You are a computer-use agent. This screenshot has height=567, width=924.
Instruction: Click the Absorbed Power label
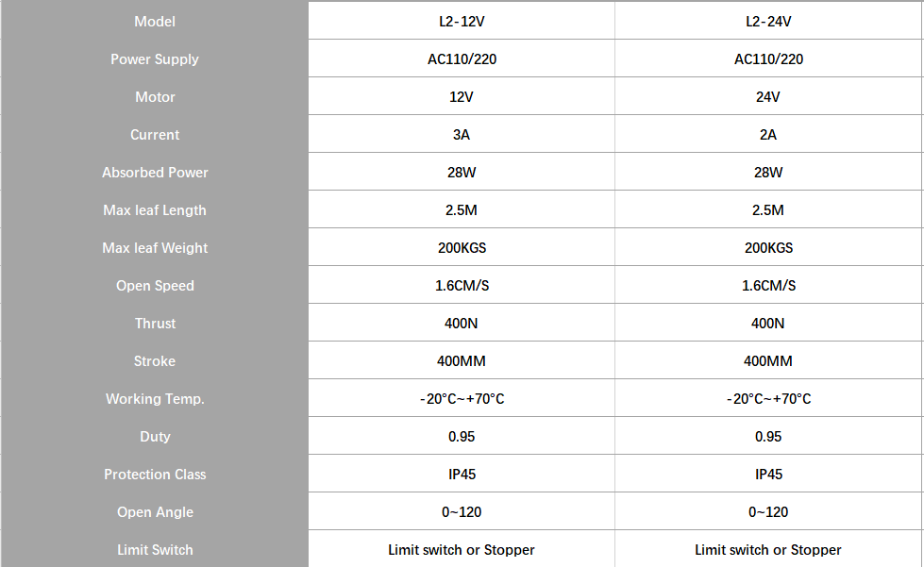tap(155, 172)
